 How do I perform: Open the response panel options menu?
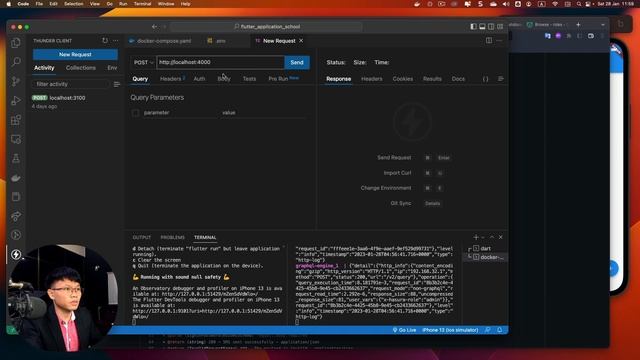[x=500, y=79]
